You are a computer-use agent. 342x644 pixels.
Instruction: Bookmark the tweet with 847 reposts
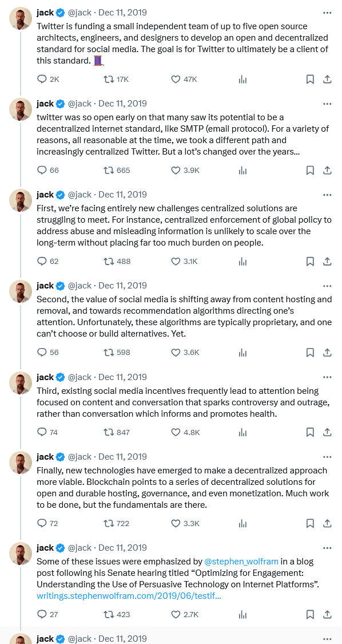pos(311,432)
